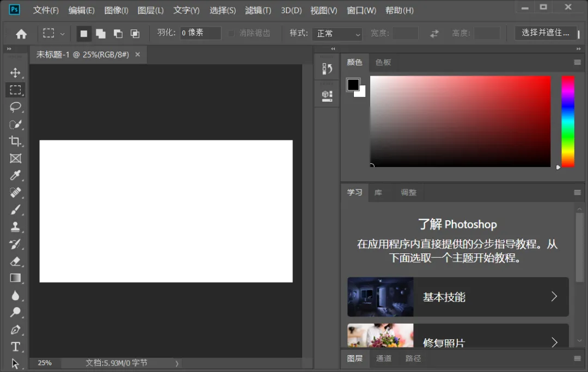The image size is (588, 372).
Task: Choose Intersect with selection mode
Action: [x=135, y=34]
